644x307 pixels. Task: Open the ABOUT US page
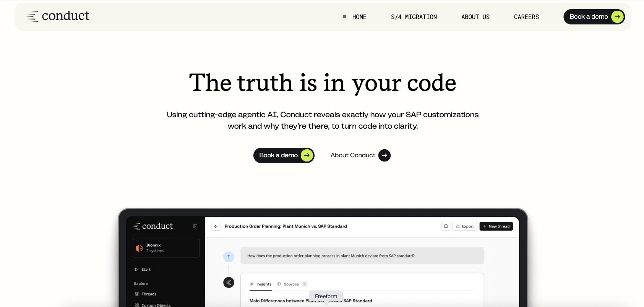point(475,17)
